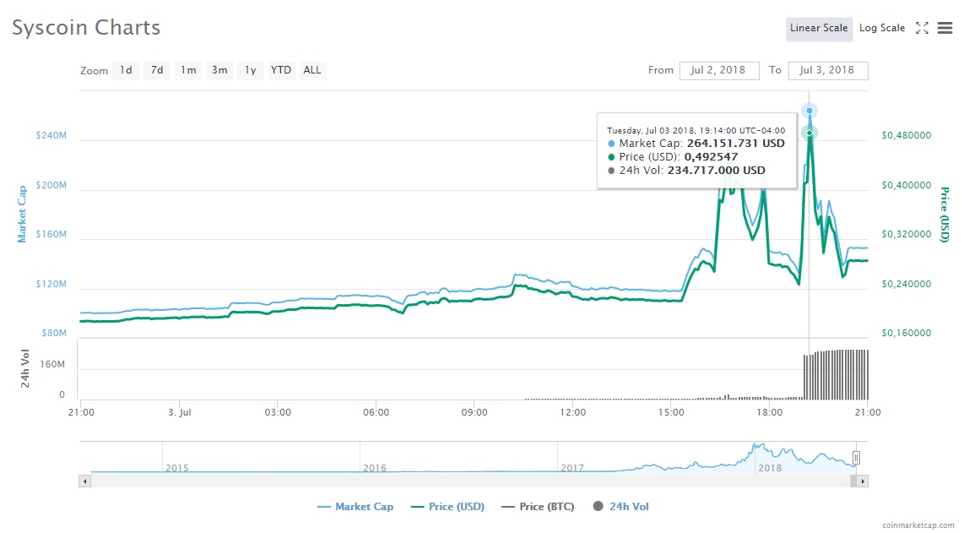Toggle Price (BTC) series in legend
Screen dimensions: 980x533
click(x=539, y=507)
